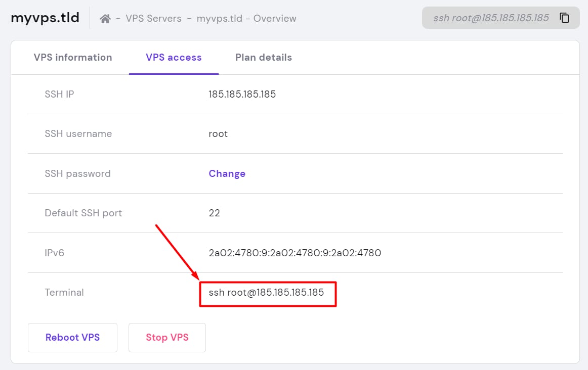Switch to the VPS information tab

tap(73, 58)
